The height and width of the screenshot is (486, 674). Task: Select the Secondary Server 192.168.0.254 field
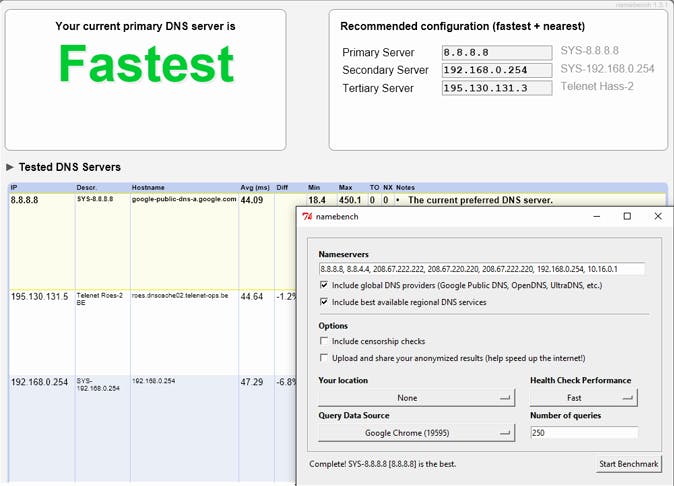click(496, 70)
